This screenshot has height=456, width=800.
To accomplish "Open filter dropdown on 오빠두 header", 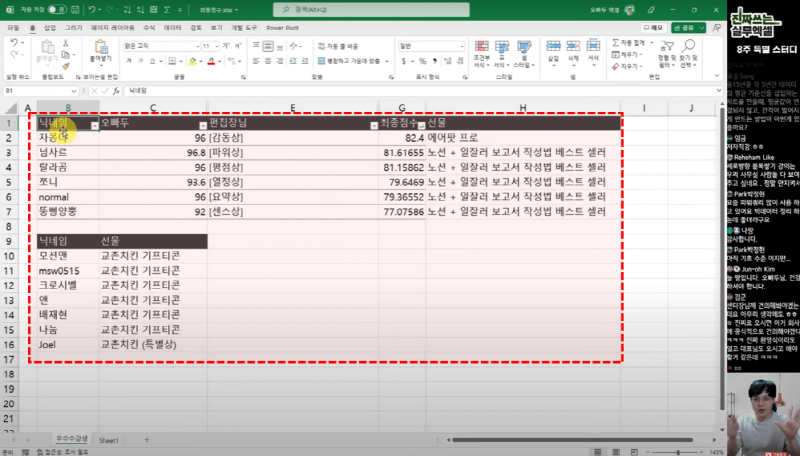I will pyautogui.click(x=203, y=125).
